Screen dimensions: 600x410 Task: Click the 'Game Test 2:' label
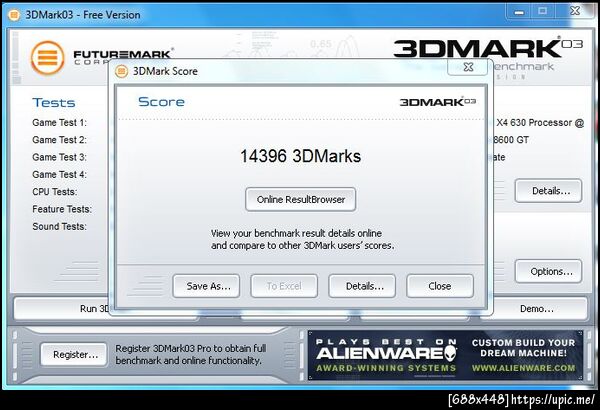tap(59, 140)
